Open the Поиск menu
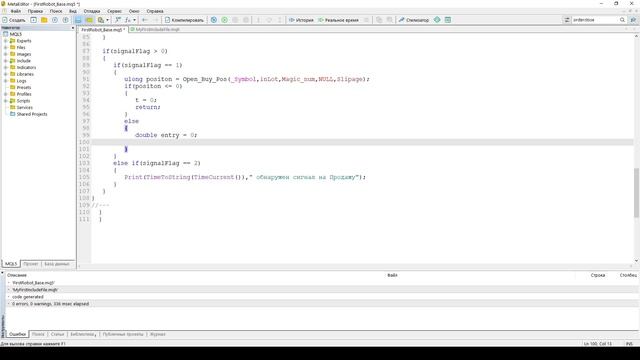This screenshot has height=360, width=640. [x=56, y=11]
